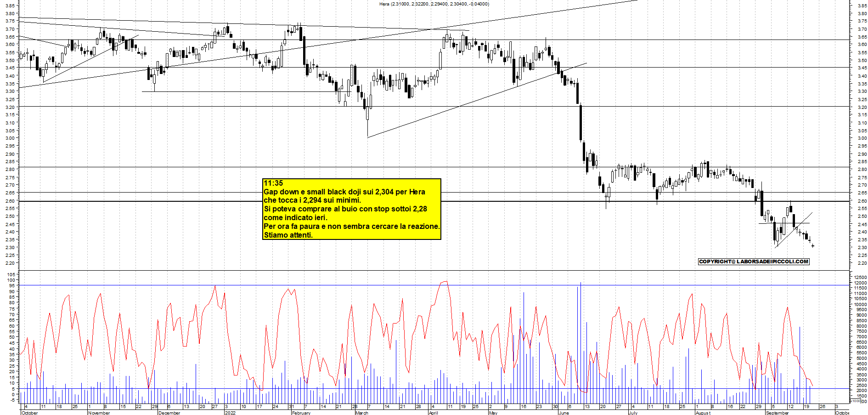The height and width of the screenshot is (415, 868).
Task: Click the "June" month label on the time axis
Action: point(564,413)
